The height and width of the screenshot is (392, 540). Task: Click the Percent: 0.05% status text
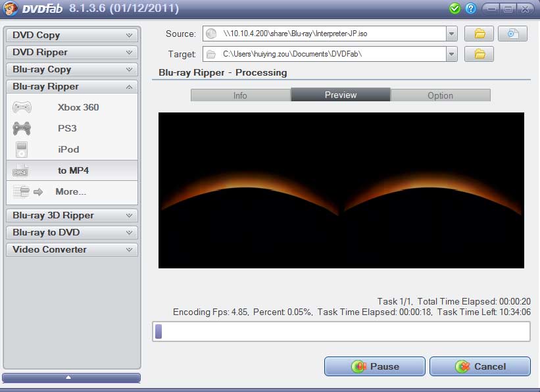283,312
